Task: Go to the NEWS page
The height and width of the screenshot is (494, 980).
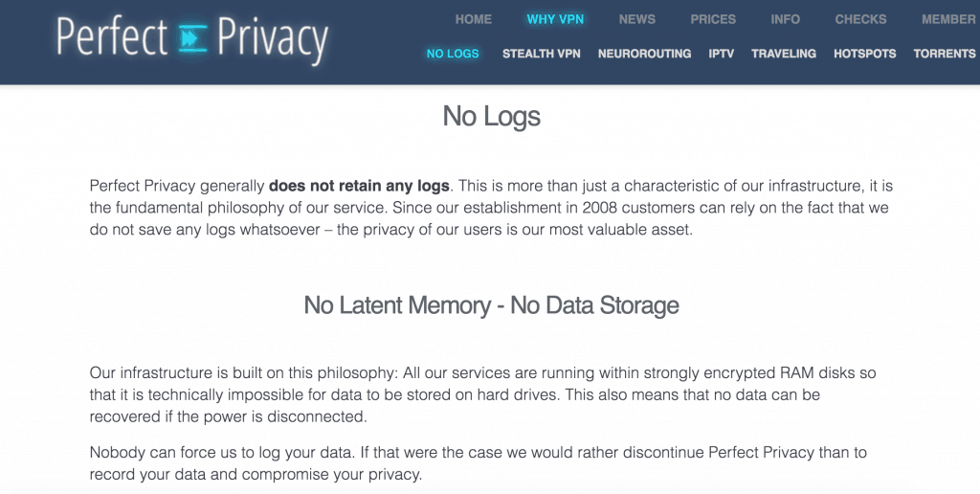Action: [636, 19]
